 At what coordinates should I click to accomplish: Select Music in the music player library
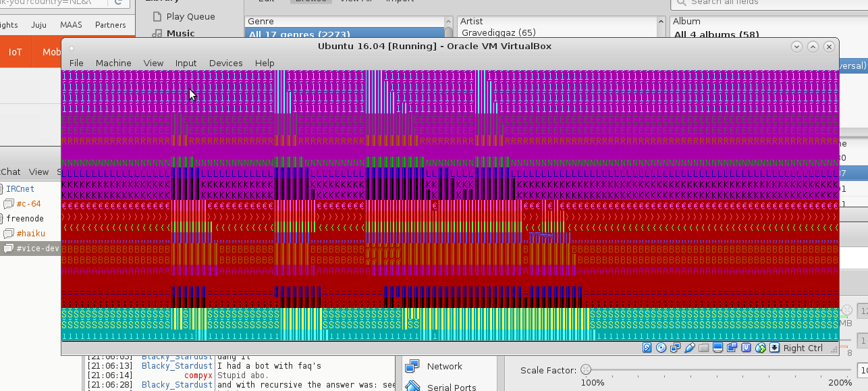[x=180, y=33]
